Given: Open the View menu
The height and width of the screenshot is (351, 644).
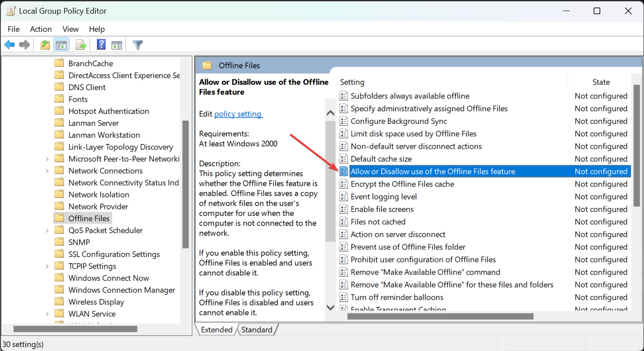Looking at the screenshot, I should (71, 29).
